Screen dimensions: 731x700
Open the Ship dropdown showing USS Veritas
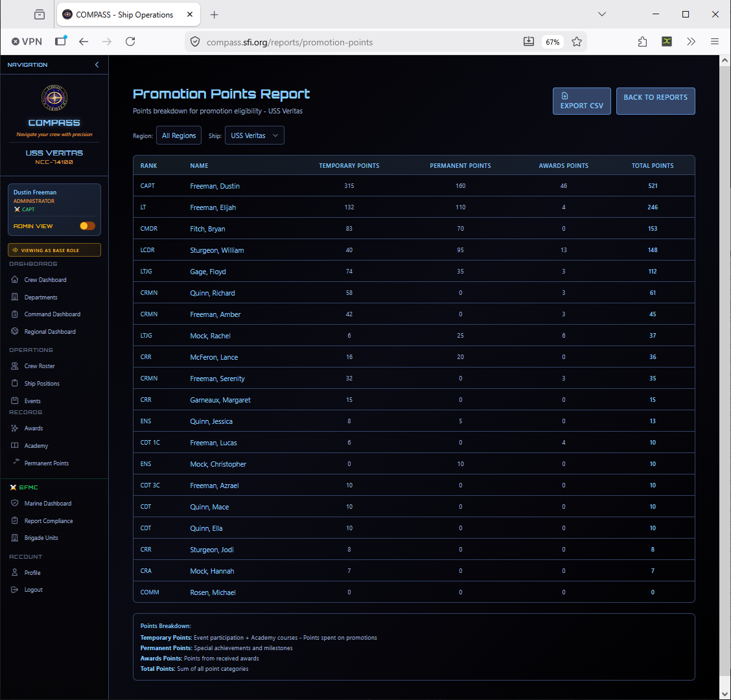click(255, 135)
